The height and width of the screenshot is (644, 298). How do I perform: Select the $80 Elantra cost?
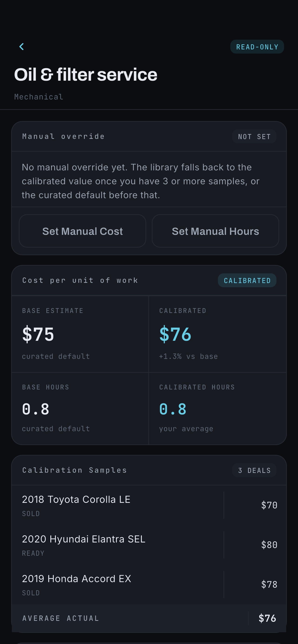269,545
